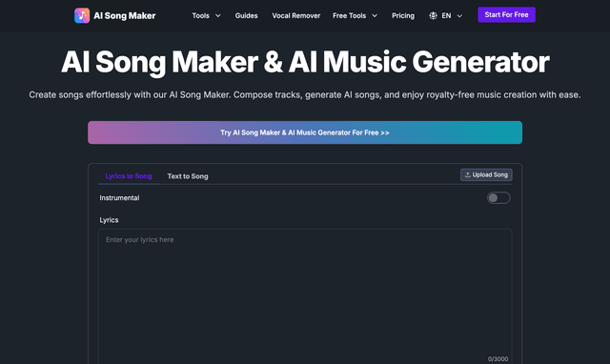Open the Tools menu

(x=201, y=16)
